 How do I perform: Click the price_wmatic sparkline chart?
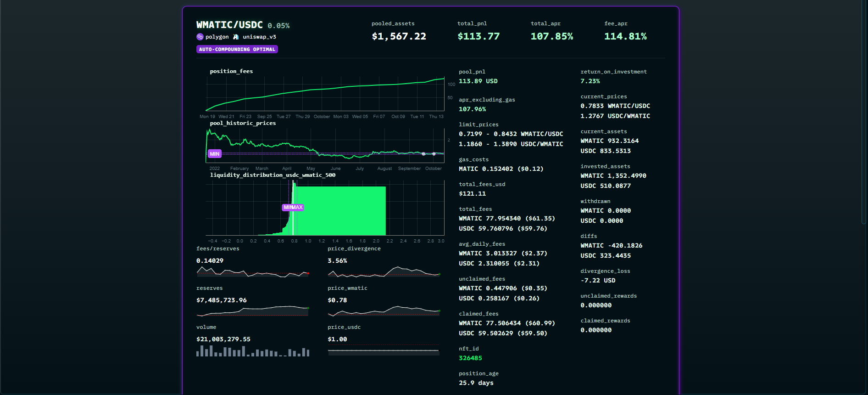pyautogui.click(x=384, y=311)
